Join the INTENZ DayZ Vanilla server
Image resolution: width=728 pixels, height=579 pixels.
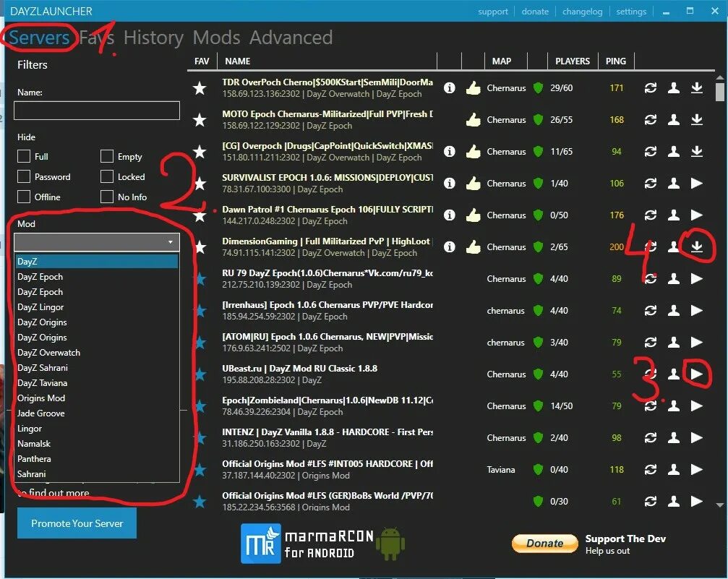696,437
